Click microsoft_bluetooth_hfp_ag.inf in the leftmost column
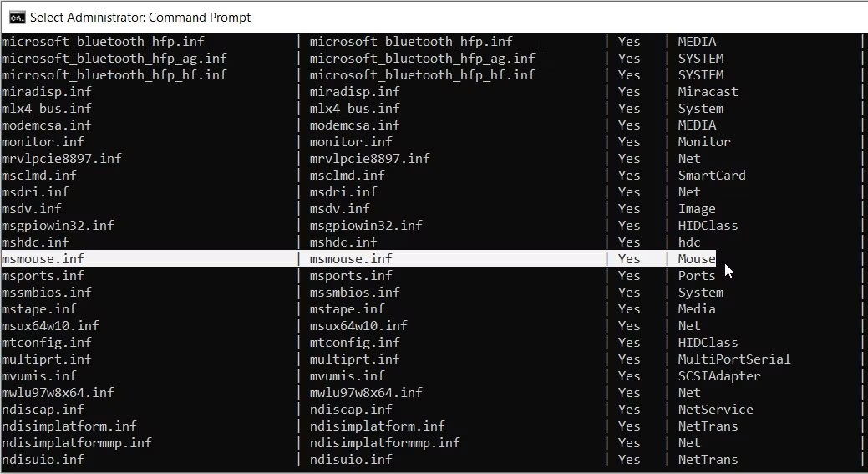Viewport: 868px width, 474px height. pyautogui.click(x=114, y=59)
